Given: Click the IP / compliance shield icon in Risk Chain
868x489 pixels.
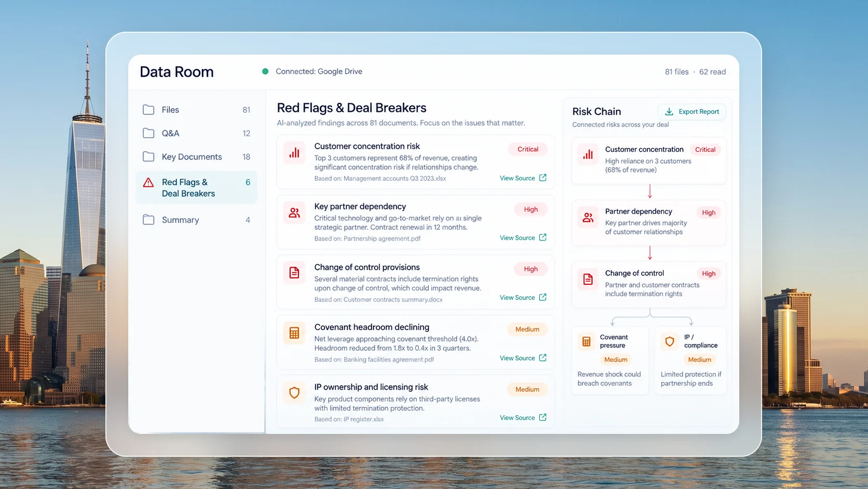Looking at the screenshot, I should coord(670,341).
